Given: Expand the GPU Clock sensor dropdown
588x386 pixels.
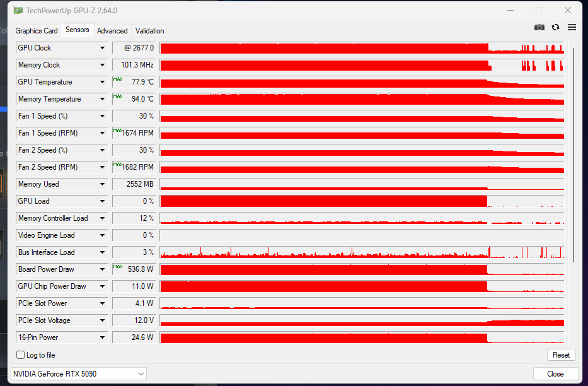Looking at the screenshot, I should [102, 48].
